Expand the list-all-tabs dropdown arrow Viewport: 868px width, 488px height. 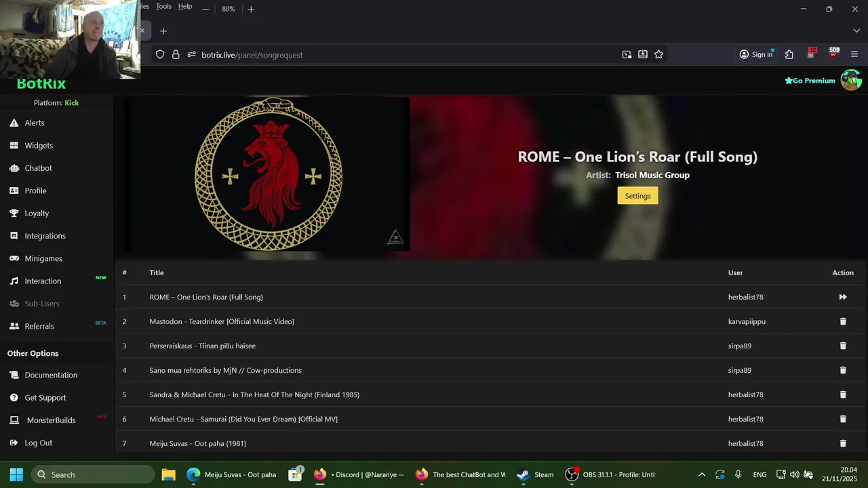tap(856, 31)
